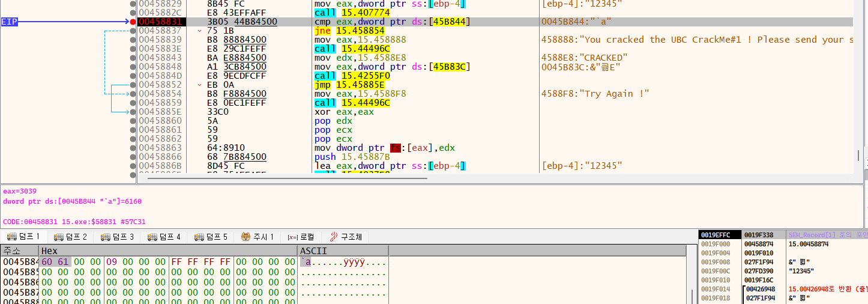The width and height of the screenshot is (868, 304).
Task: Click the address 00458843 in disassembly
Action: [x=160, y=58]
